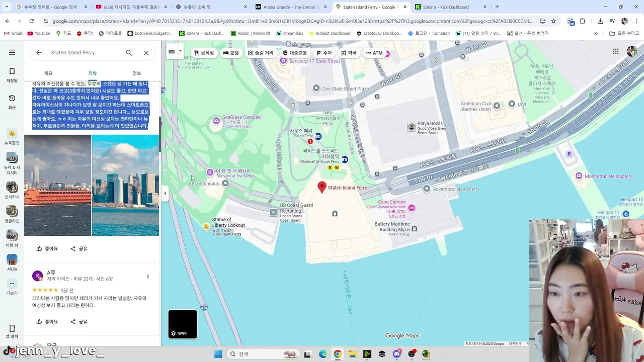Share A쭈's review
Screen dimensions: 644x362
tap(79, 321)
